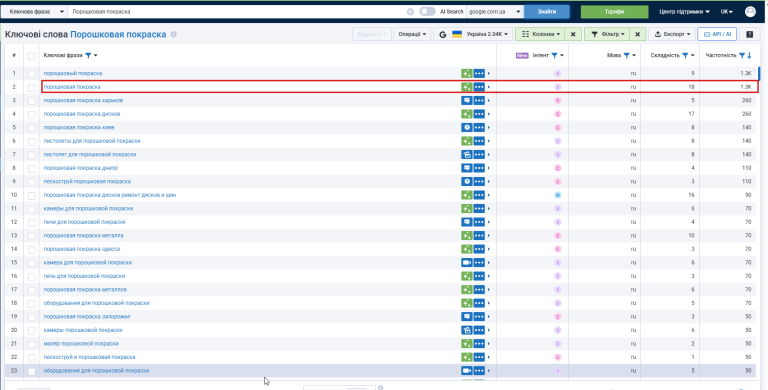Click the API / AI button
Image resolution: width=768 pixels, height=390 pixels.
(717, 34)
